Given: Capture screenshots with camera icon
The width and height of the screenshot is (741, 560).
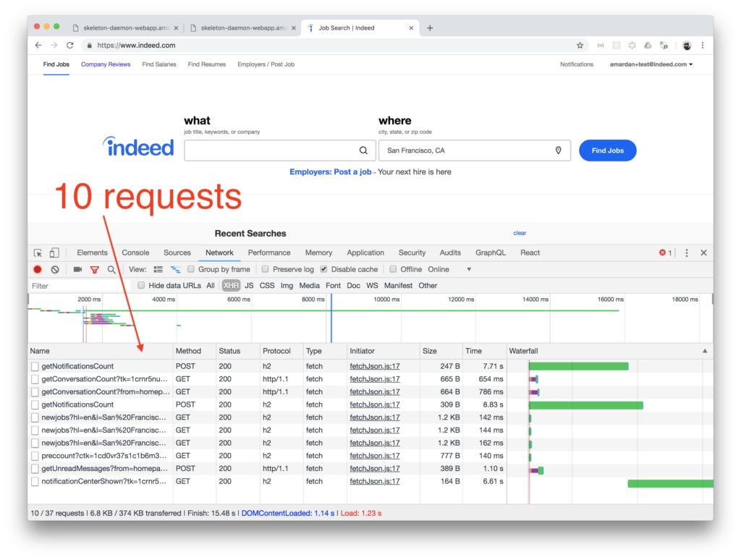Looking at the screenshot, I should coord(77,269).
